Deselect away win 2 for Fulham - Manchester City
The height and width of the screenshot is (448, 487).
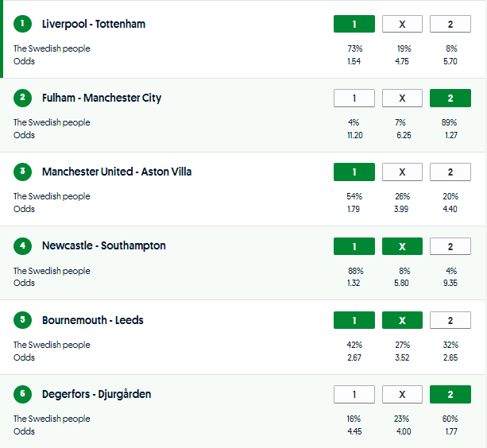pyautogui.click(x=450, y=98)
